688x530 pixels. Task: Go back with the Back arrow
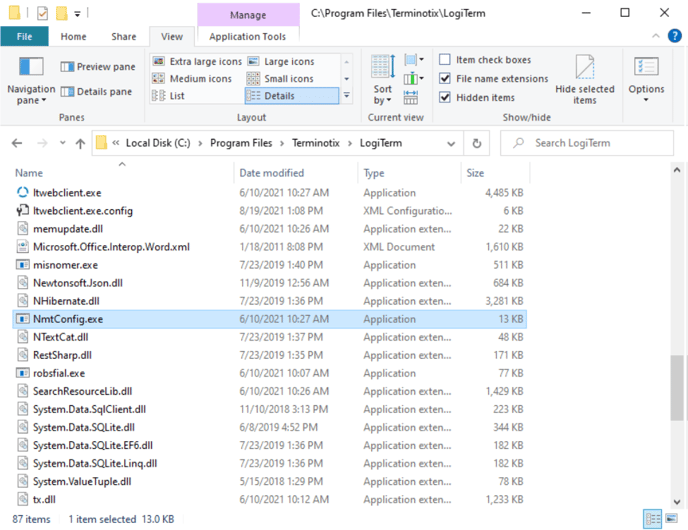tap(17, 143)
